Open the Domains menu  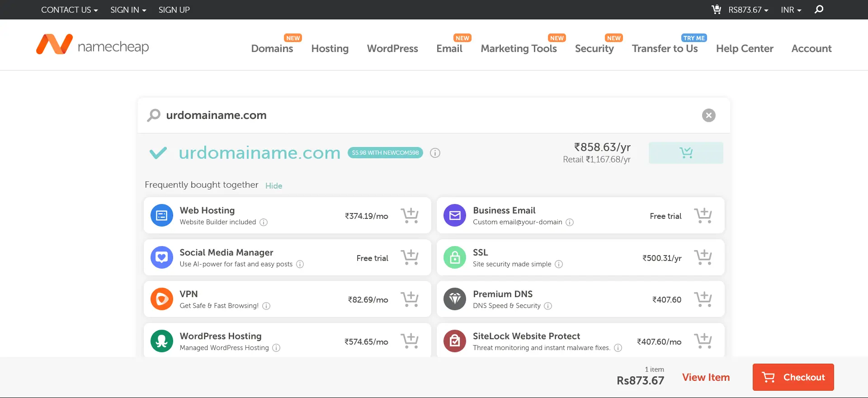point(272,48)
